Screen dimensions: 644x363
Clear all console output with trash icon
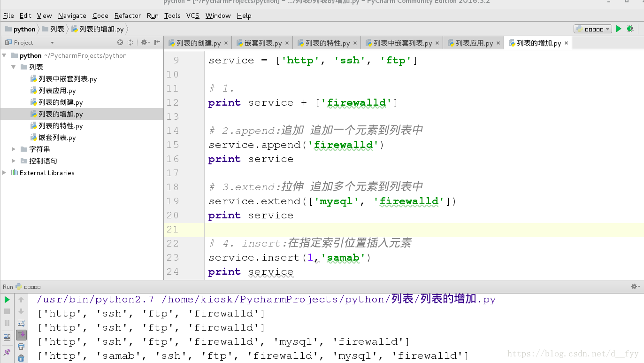click(21, 358)
